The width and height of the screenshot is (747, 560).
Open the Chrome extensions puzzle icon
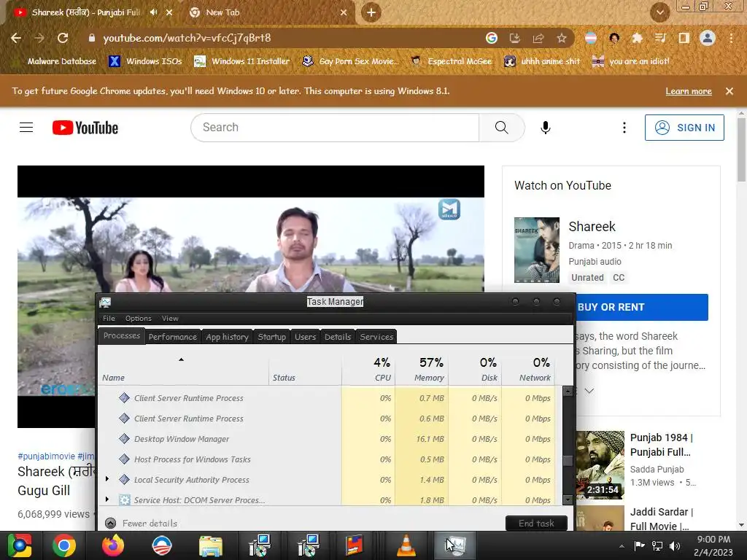click(x=637, y=38)
